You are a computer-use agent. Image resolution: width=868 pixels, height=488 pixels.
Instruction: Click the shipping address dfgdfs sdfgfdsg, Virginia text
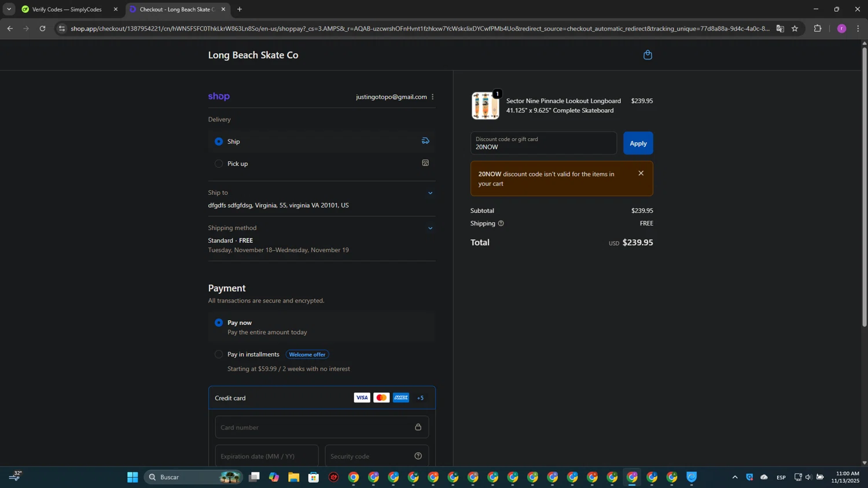click(278, 205)
